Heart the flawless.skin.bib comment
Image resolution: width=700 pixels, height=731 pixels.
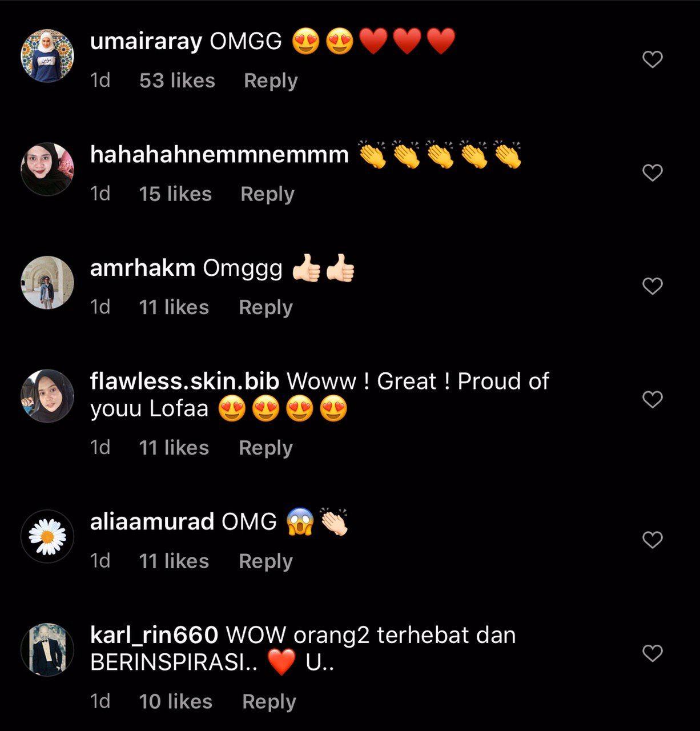(x=652, y=399)
